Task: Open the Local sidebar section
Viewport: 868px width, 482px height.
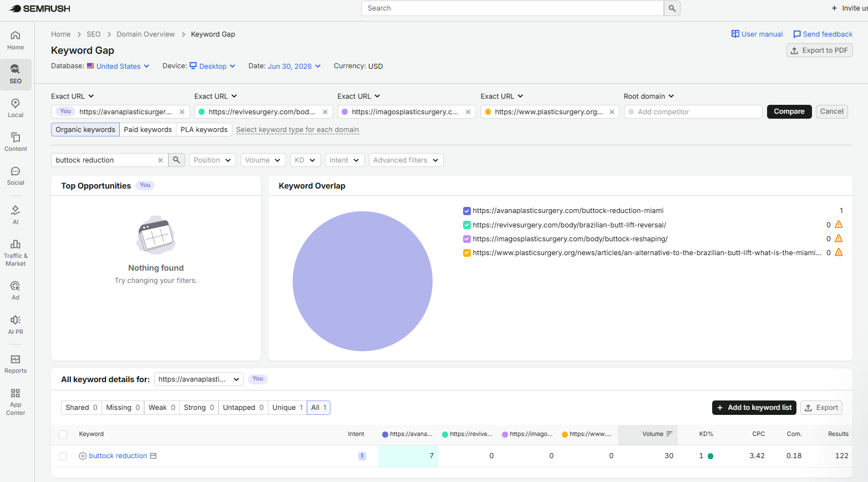Action: point(16,108)
